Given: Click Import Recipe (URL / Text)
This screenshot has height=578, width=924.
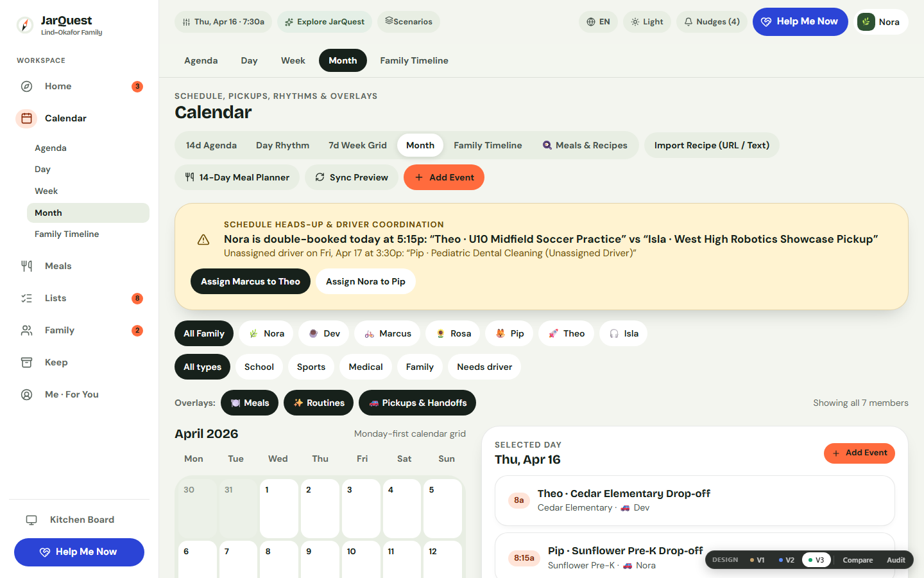Looking at the screenshot, I should click(x=712, y=145).
